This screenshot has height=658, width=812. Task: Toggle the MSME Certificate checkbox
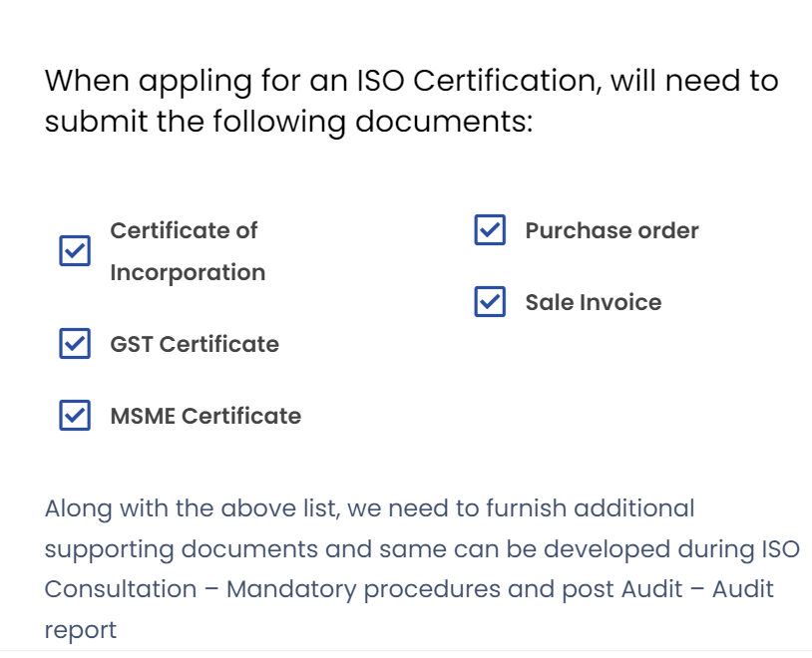pyautogui.click(x=75, y=415)
